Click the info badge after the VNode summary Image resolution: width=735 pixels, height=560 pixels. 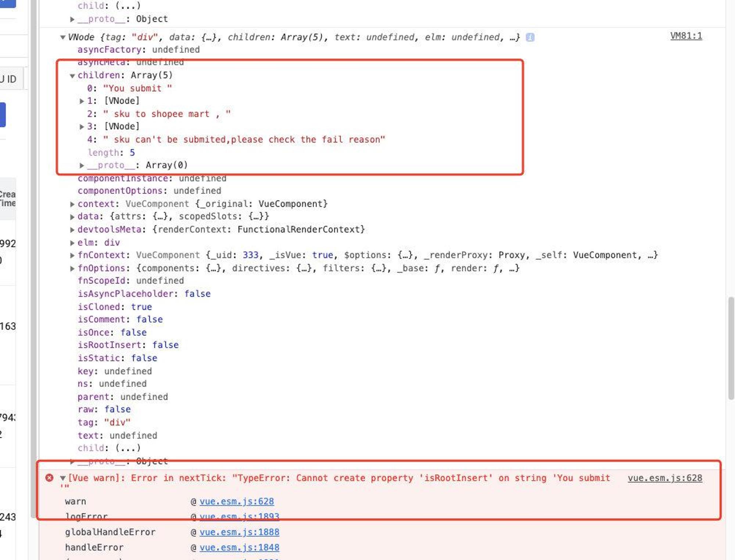(530, 37)
